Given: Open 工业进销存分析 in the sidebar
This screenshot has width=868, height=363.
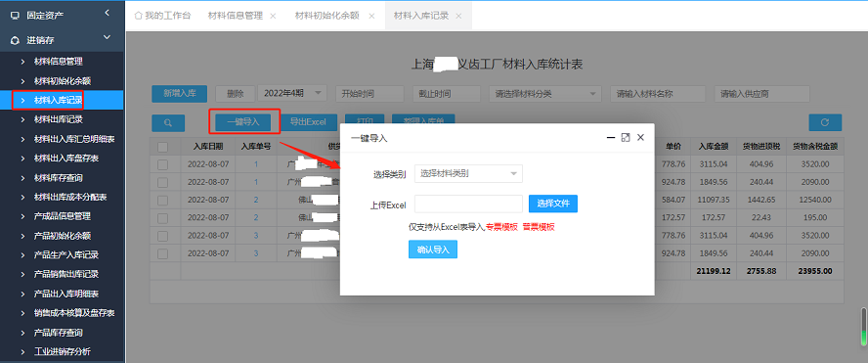Looking at the screenshot, I should (62, 352).
